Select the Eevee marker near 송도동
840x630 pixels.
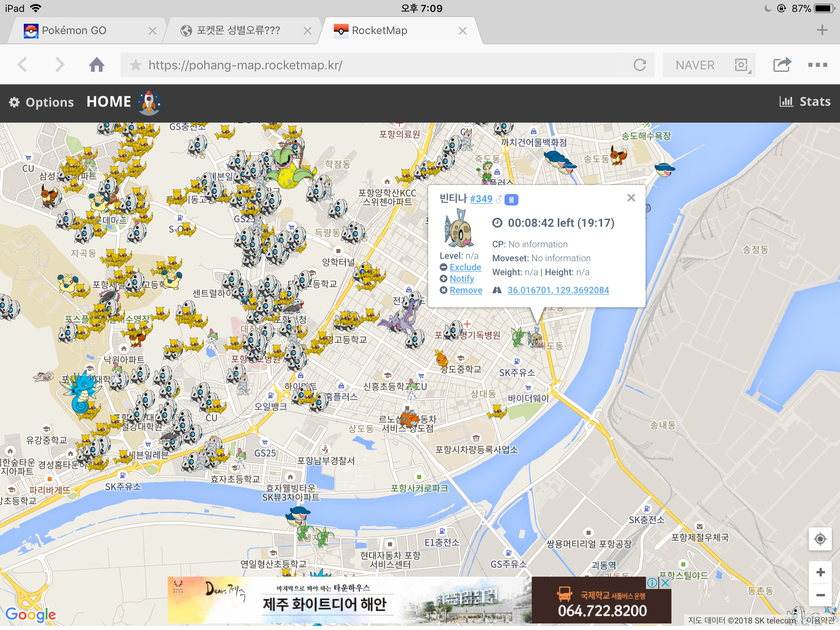[618, 155]
